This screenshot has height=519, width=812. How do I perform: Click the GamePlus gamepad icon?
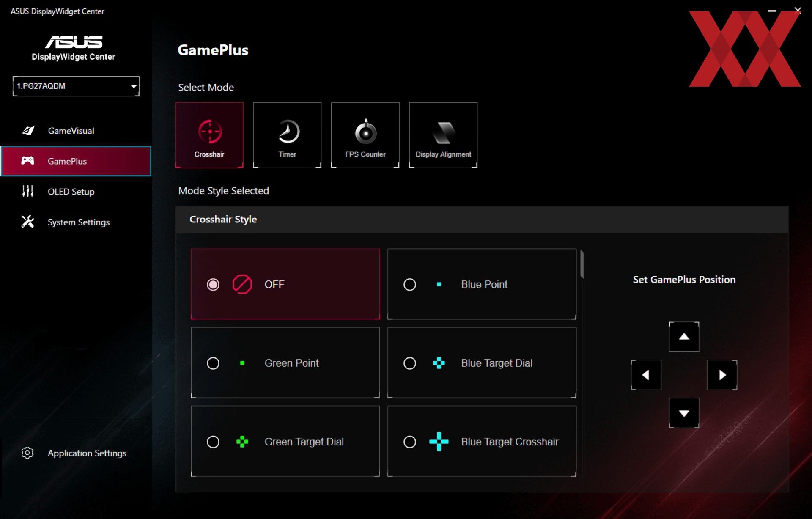(x=28, y=161)
